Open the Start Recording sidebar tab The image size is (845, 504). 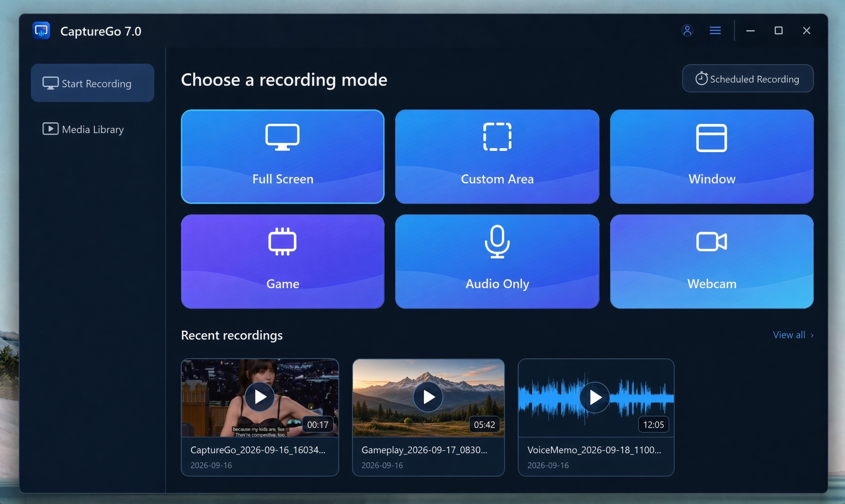93,83
